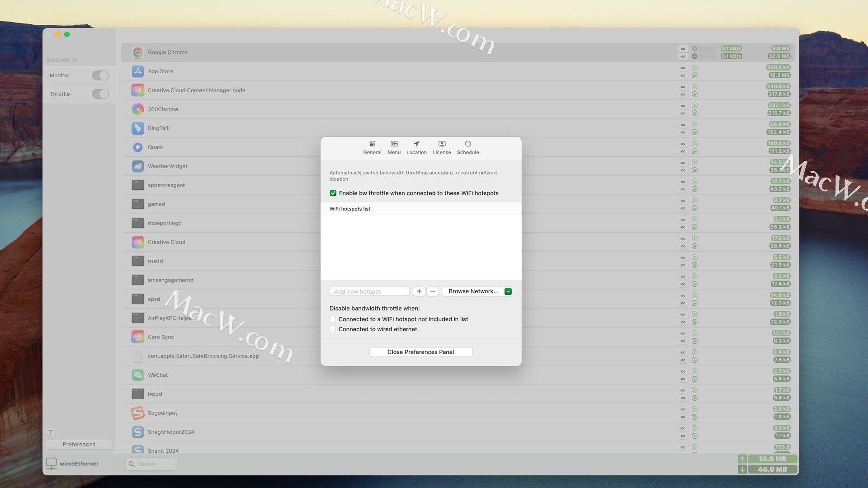Click the Menu tab icon
The width and height of the screenshot is (868, 488).
tap(394, 144)
